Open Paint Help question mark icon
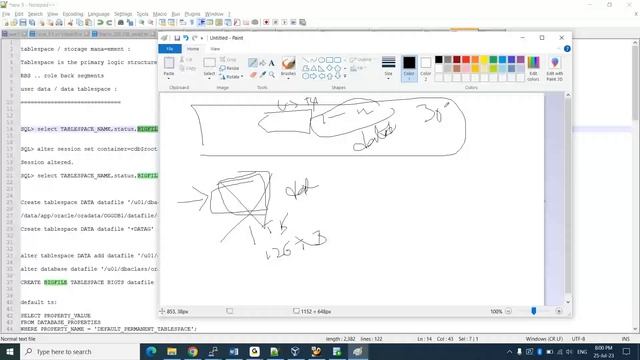Viewport: 640px width, 360px height. (x=567, y=49)
